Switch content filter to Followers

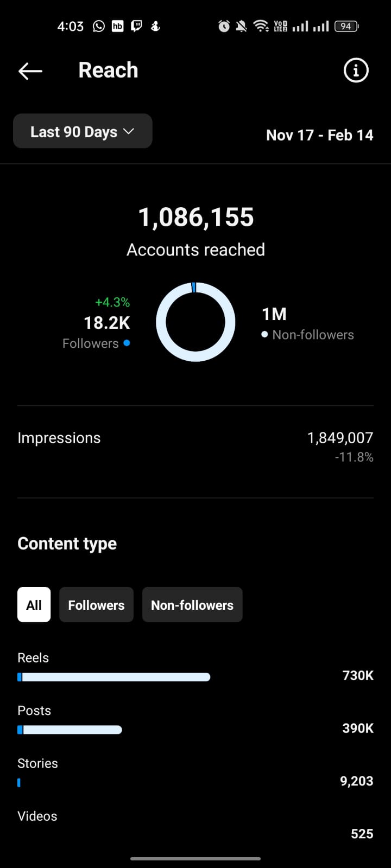coord(96,604)
